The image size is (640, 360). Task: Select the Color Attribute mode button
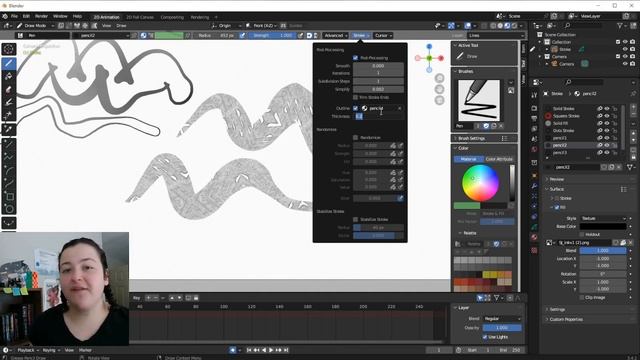(x=499, y=159)
